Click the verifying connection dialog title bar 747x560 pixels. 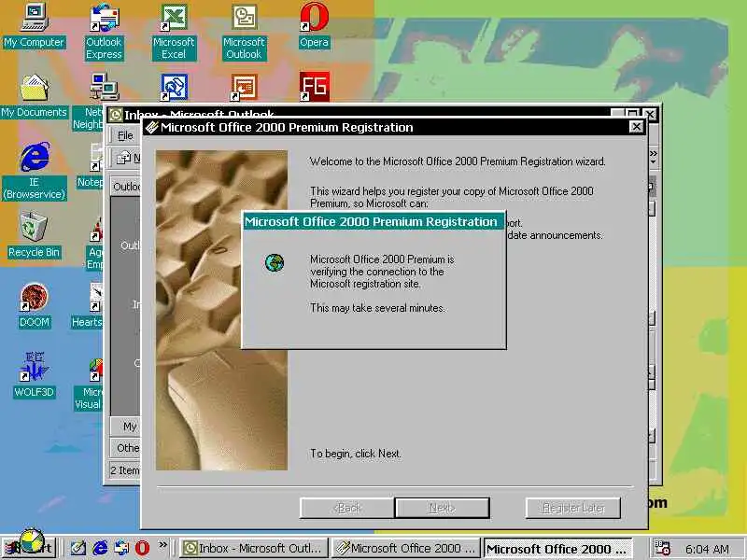click(x=373, y=221)
